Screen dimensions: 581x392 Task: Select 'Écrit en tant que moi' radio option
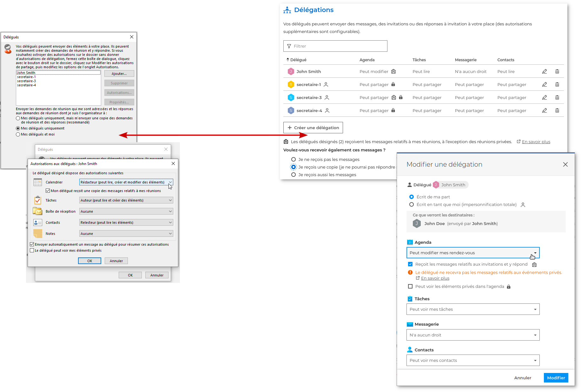pyautogui.click(x=412, y=204)
